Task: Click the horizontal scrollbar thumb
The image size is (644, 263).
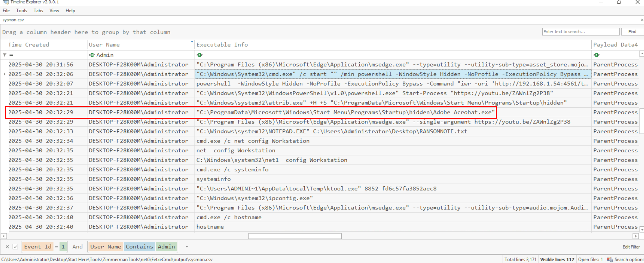Action: tap(295, 236)
